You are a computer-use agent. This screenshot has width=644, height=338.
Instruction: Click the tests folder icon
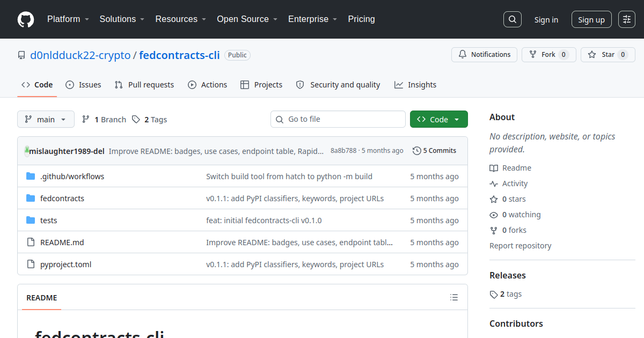(31, 221)
